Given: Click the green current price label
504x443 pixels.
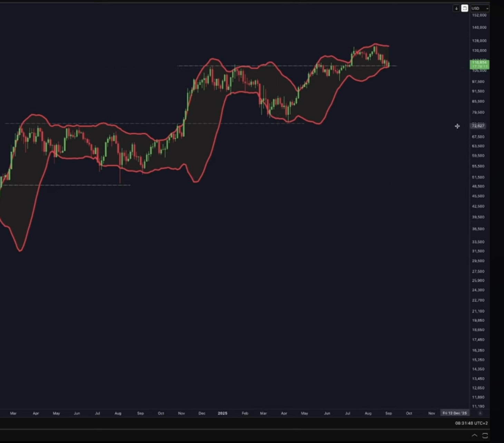Looking at the screenshot, I should tap(479, 63).
